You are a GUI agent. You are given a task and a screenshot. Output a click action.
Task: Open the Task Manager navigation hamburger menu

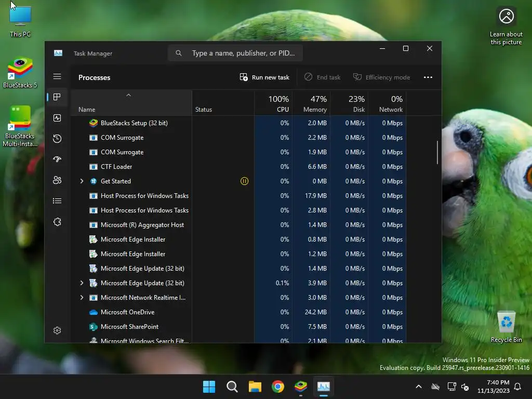click(x=57, y=77)
